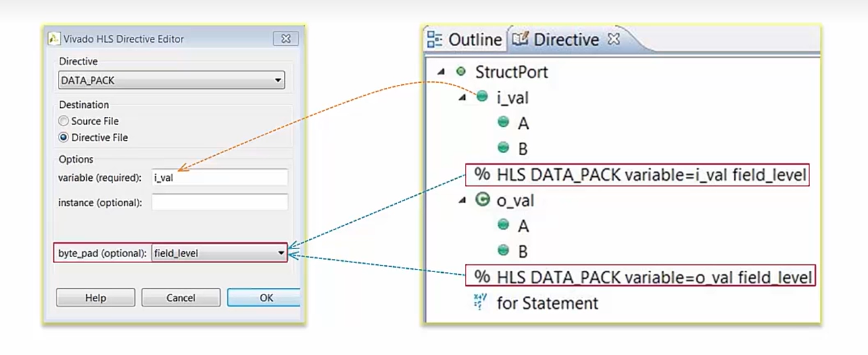Click the green dot icon beside B under i_val

504,147
